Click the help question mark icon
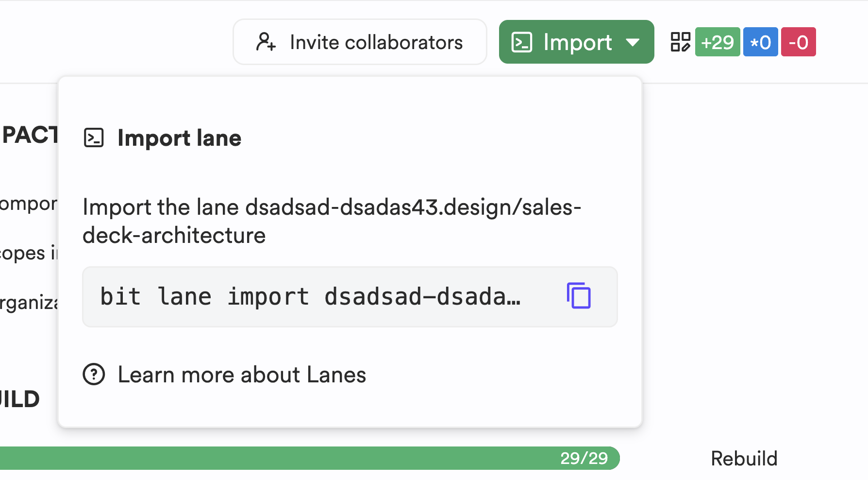This screenshot has width=868, height=480. (x=94, y=375)
